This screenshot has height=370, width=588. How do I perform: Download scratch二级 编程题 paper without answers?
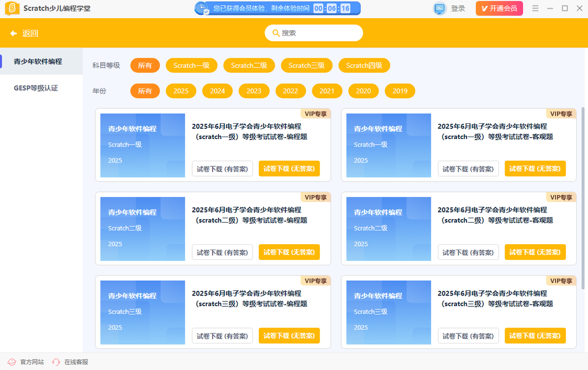(x=289, y=253)
